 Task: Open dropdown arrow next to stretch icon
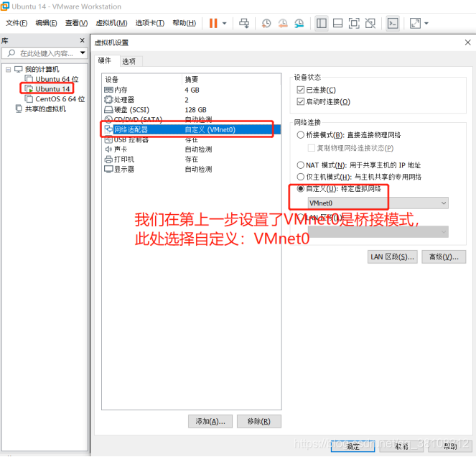[426, 23]
